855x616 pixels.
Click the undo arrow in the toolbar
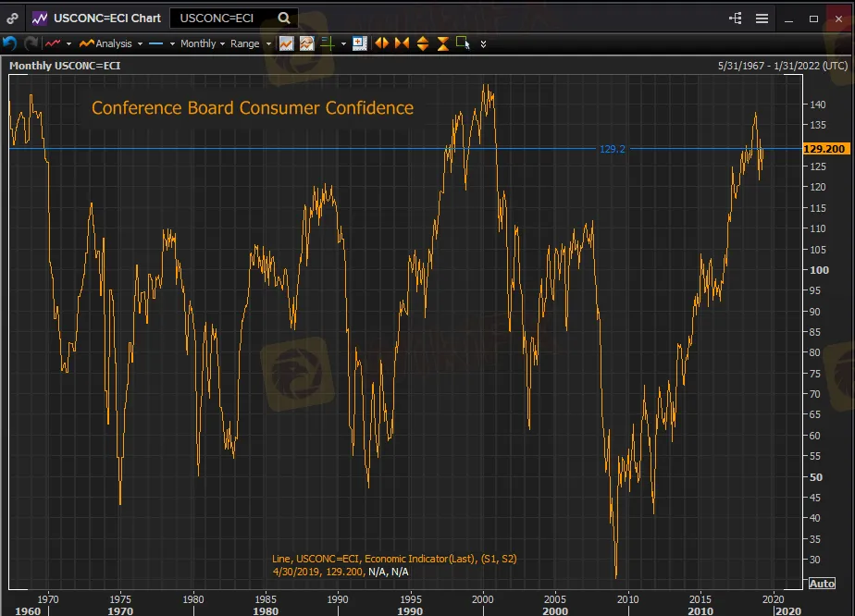click(10, 43)
